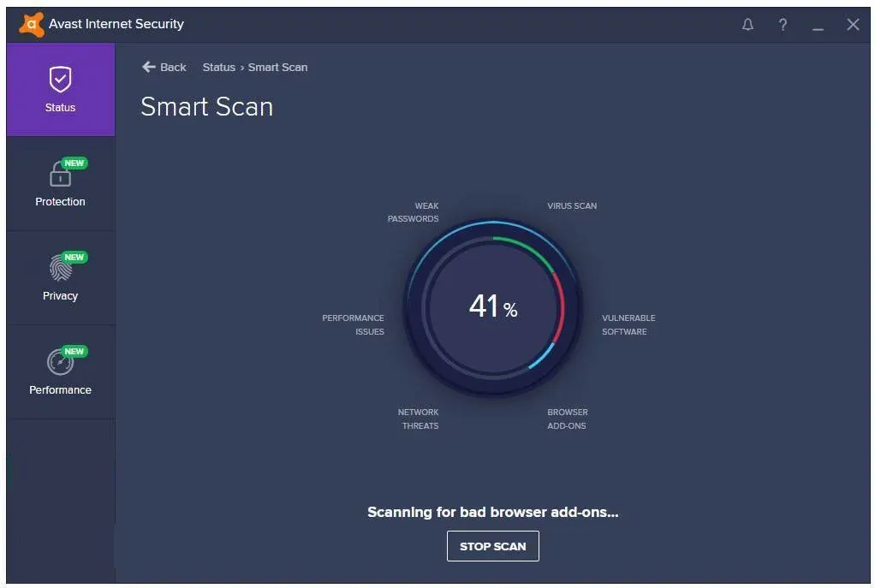Image resolution: width=875 pixels, height=588 pixels.
Task: Switch to the Privacy section label
Action: click(x=60, y=295)
